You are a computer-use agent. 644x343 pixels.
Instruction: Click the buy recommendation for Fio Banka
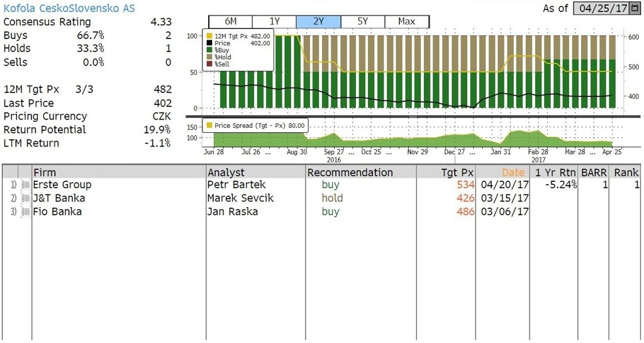coord(331,212)
